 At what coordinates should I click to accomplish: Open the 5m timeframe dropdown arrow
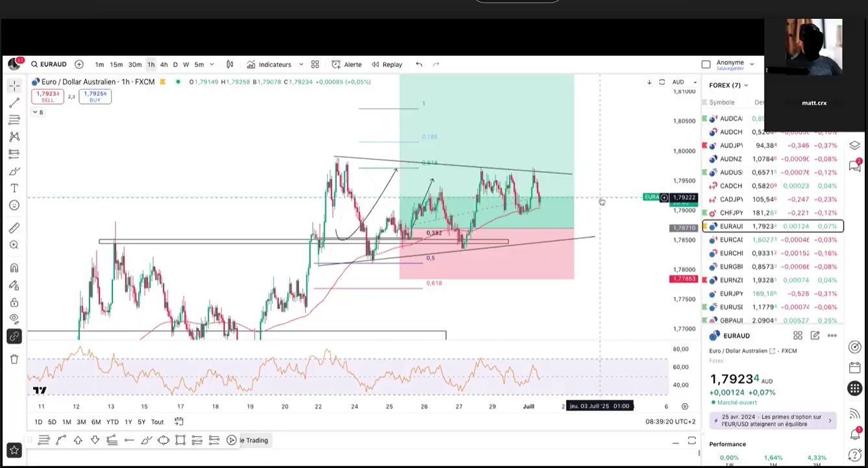[212, 65]
